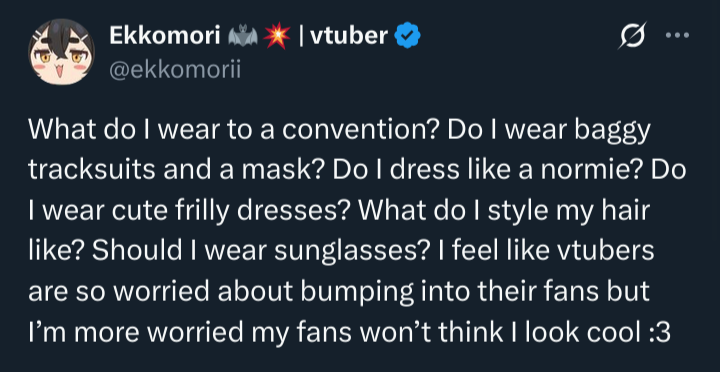720x372 pixels.
Task: Click the Ekkomori display name
Action: [x=165, y=36]
